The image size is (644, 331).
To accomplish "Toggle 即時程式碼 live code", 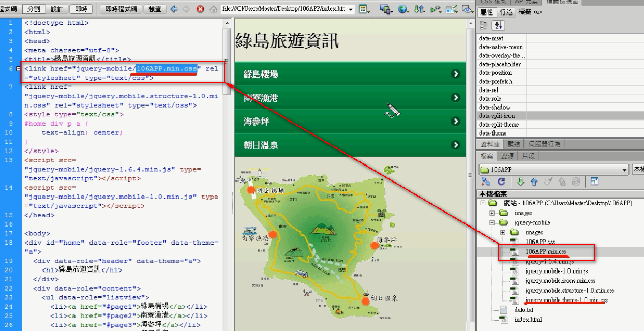I will click(122, 9).
